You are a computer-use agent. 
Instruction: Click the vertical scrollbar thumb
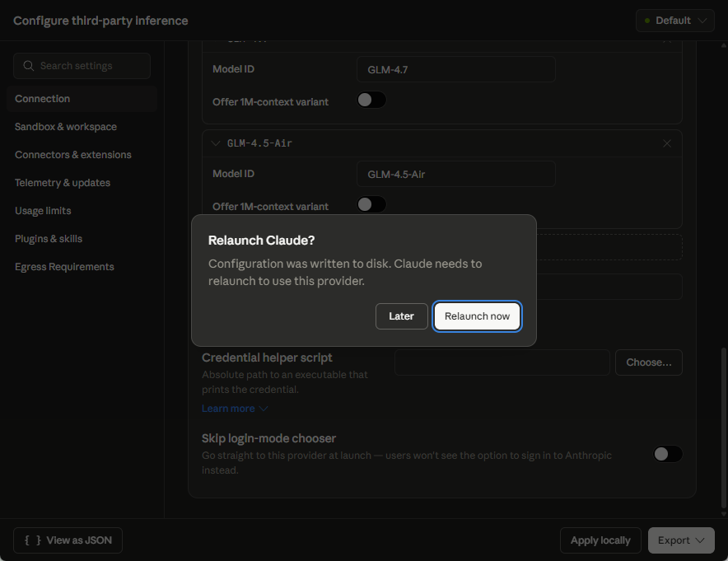point(723,428)
